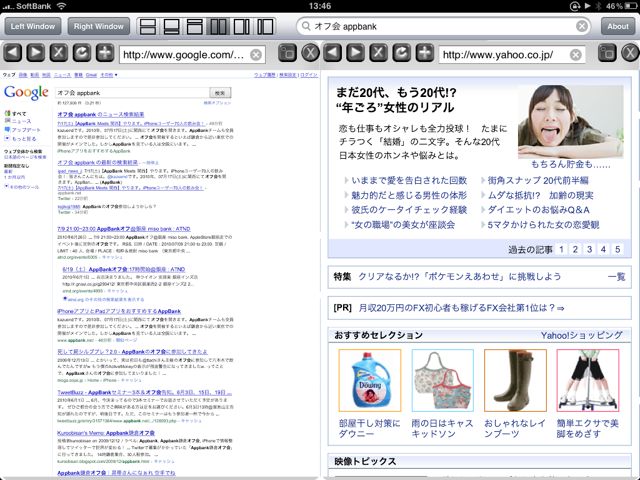Go to past articles page 5
640x480 pixels.
[618, 249]
